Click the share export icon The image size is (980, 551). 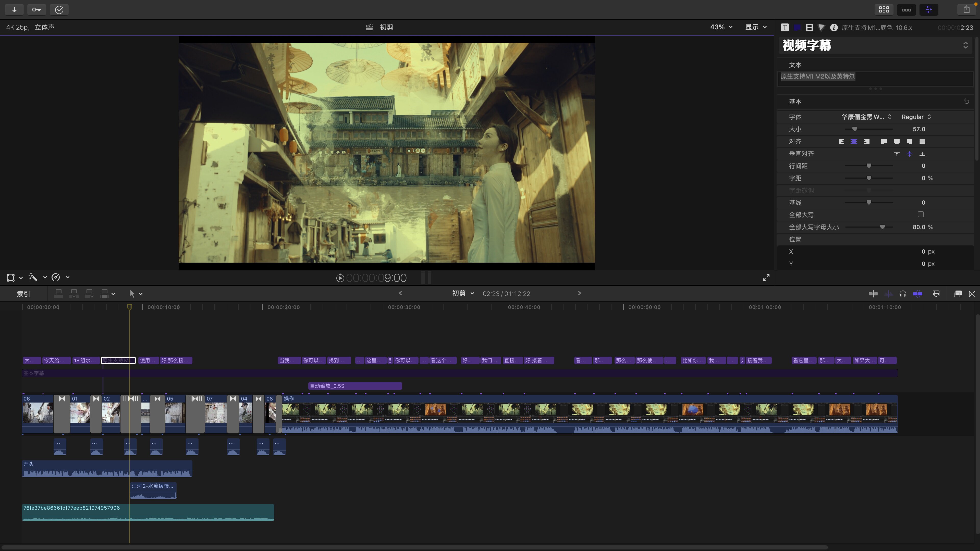tap(966, 9)
